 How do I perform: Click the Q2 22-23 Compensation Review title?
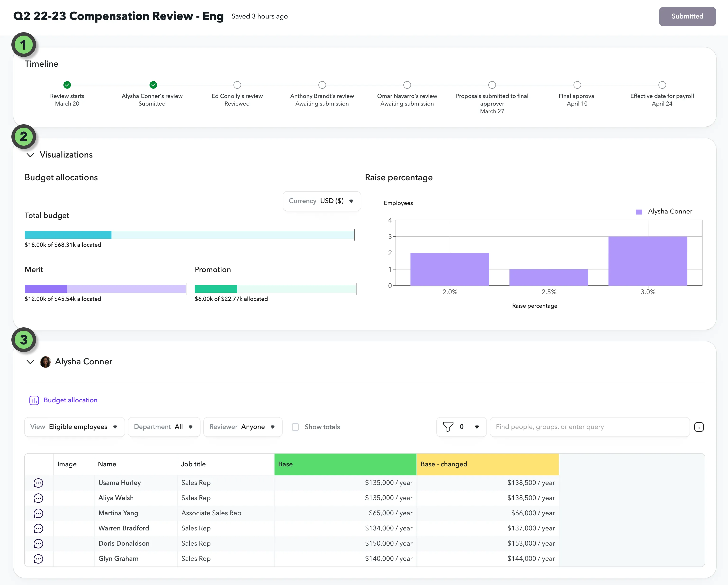118,16
